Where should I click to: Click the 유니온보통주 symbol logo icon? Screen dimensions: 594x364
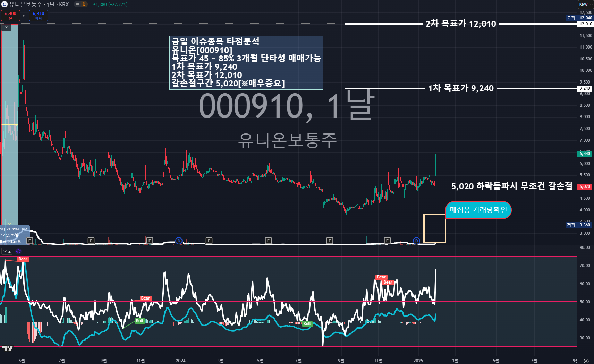5,5
